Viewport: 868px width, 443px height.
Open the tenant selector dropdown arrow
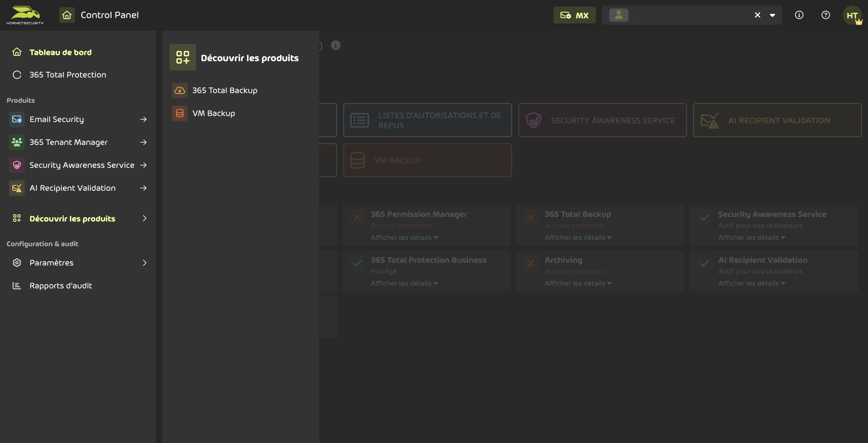pos(772,15)
